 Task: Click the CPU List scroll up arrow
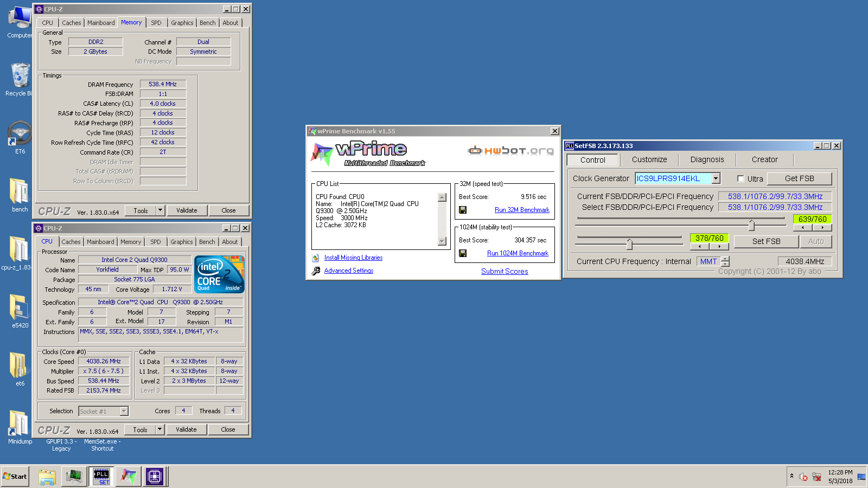pyautogui.click(x=442, y=197)
